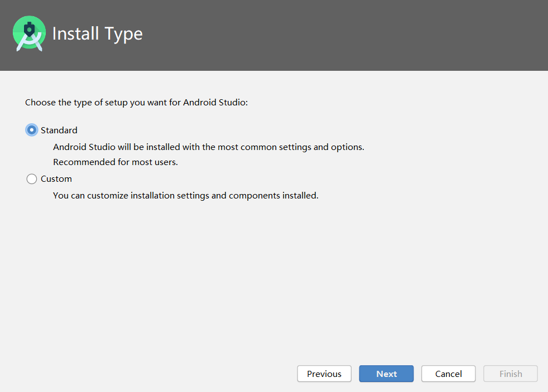548x392 pixels.
Task: Choose the Custom install type radio button
Action: click(32, 179)
